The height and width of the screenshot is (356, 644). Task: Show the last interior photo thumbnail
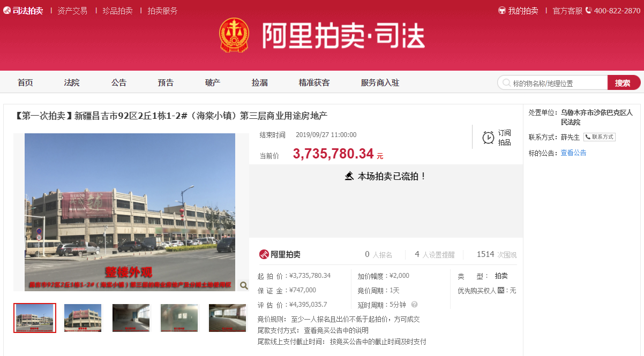point(227,318)
